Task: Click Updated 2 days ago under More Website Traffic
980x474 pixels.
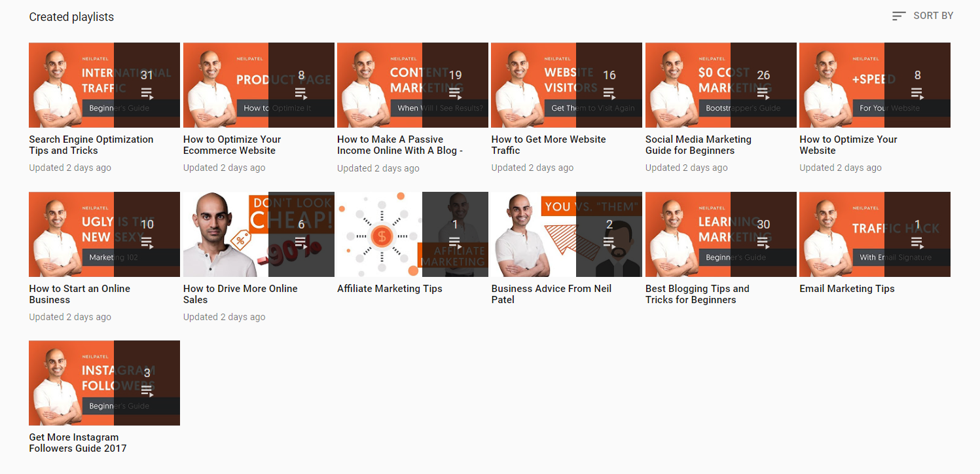Action: tap(533, 168)
